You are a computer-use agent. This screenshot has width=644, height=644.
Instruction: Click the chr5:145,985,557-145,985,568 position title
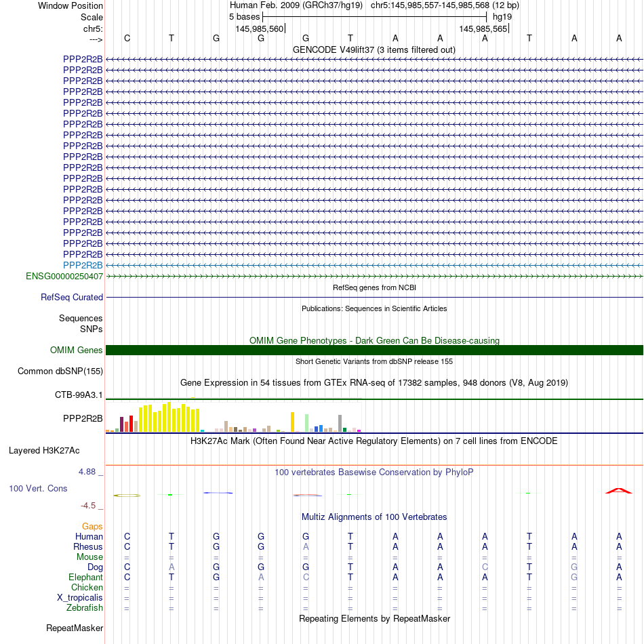[445, 5]
